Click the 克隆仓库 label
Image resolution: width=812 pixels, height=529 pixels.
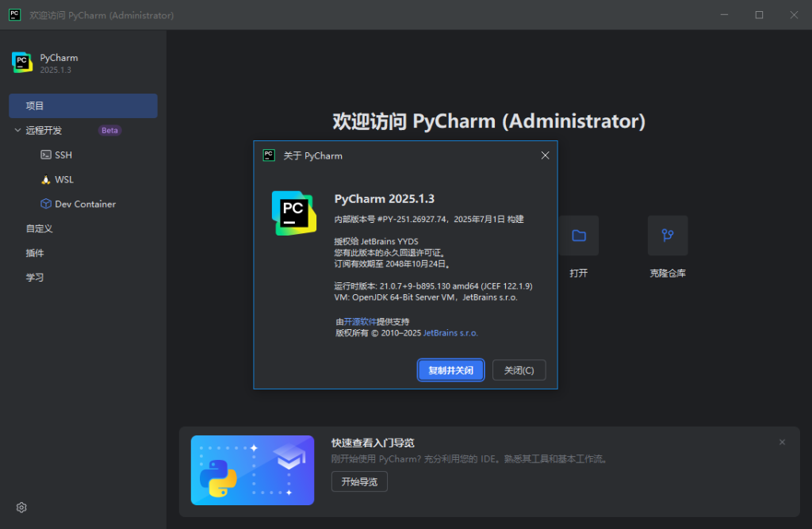click(x=668, y=273)
